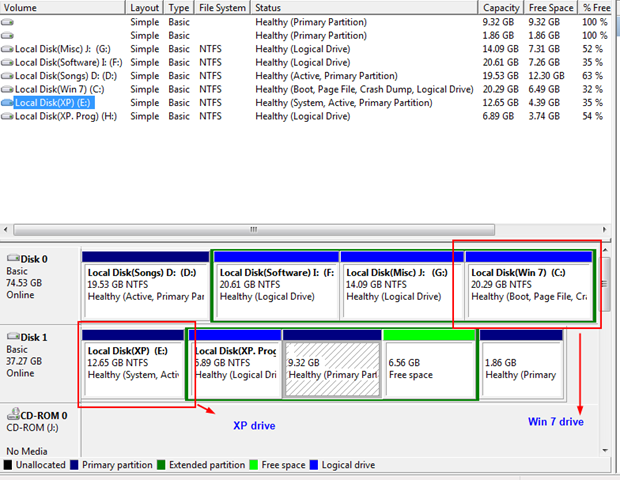Sort by the File System column header

(222, 8)
